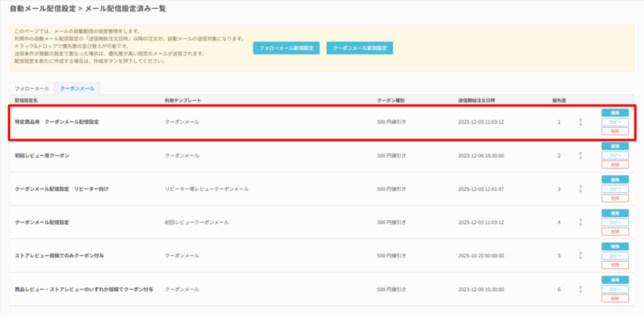Copy the 特定商品用 クーポンメール配信設定 entry
This screenshot has height=317, width=644.
click(x=615, y=122)
